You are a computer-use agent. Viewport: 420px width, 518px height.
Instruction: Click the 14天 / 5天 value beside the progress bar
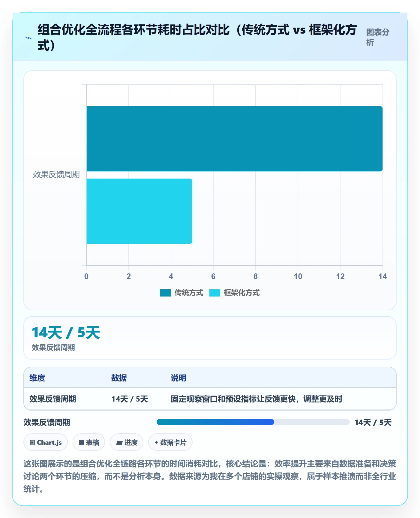pos(373,422)
